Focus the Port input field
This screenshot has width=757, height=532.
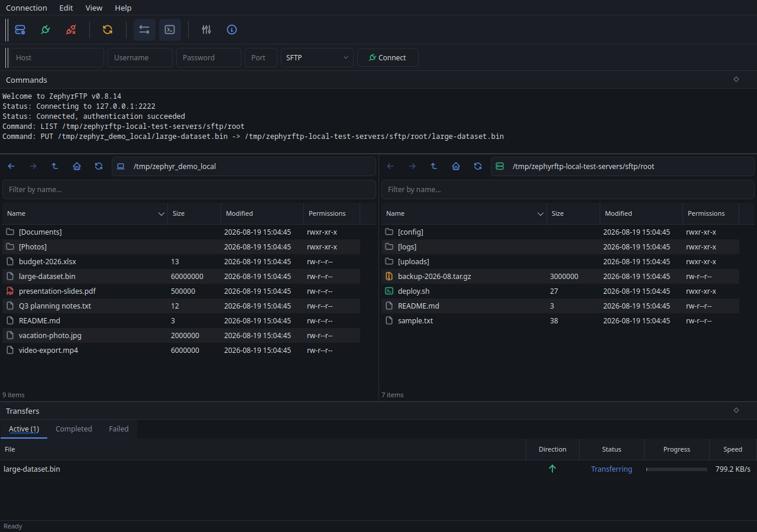coord(261,57)
